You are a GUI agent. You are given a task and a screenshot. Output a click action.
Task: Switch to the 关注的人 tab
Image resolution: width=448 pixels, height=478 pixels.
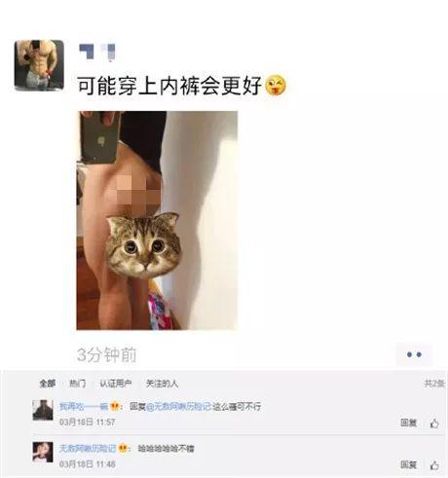tap(162, 384)
